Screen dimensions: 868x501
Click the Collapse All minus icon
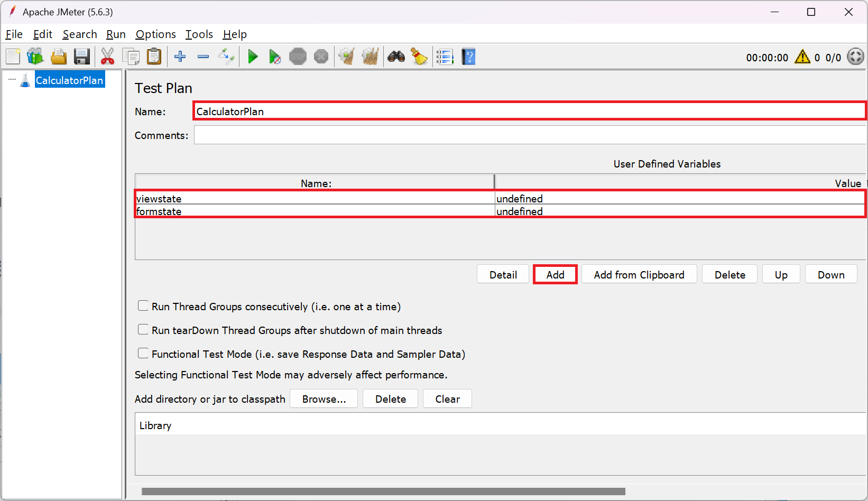pyautogui.click(x=203, y=57)
